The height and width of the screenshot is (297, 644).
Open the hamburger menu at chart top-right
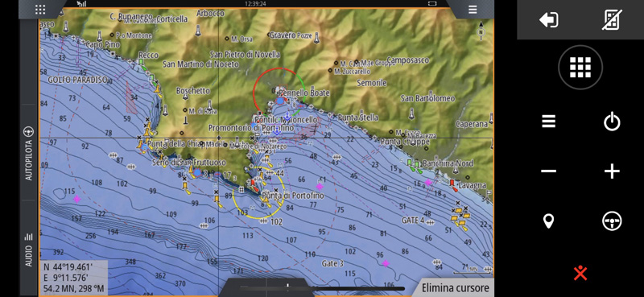pyautogui.click(x=473, y=10)
